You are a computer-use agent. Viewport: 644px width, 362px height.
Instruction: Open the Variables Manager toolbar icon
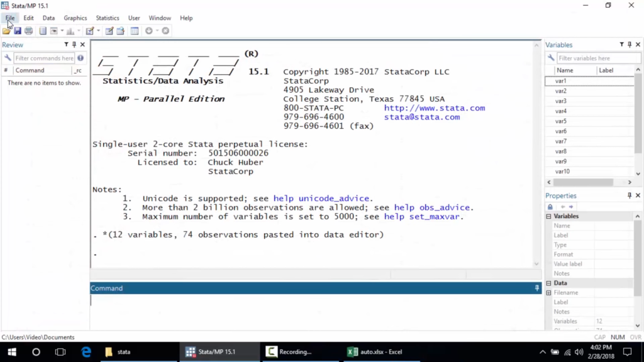point(135,31)
